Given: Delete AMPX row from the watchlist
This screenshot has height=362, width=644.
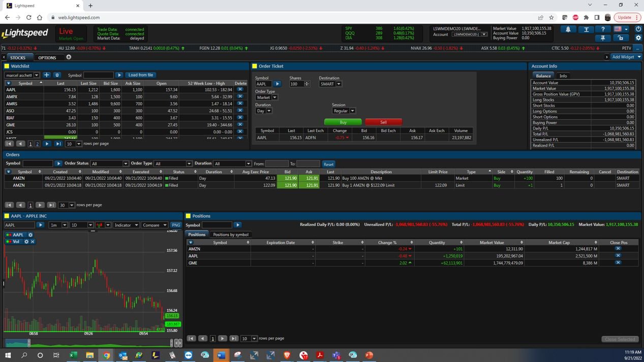Looking at the screenshot, I should click(240, 96).
